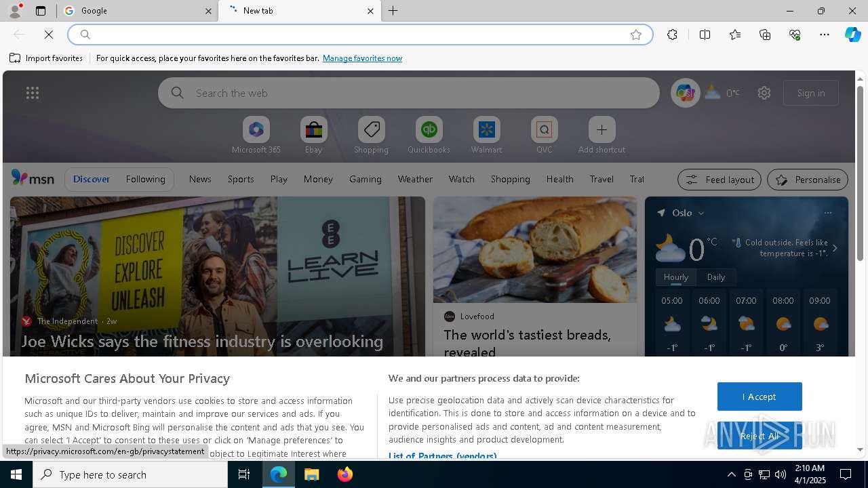
Task: Select the Discover feed tab
Action: coord(92,179)
